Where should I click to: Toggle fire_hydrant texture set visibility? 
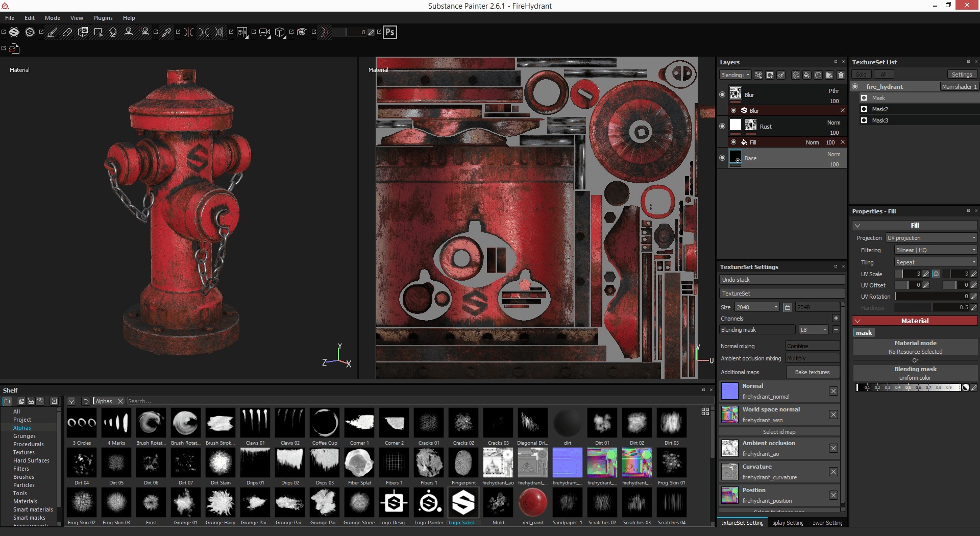(x=855, y=86)
